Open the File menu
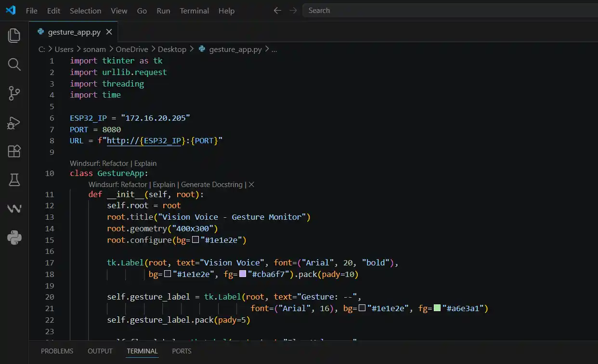Image resolution: width=598 pixels, height=364 pixels. (x=32, y=11)
